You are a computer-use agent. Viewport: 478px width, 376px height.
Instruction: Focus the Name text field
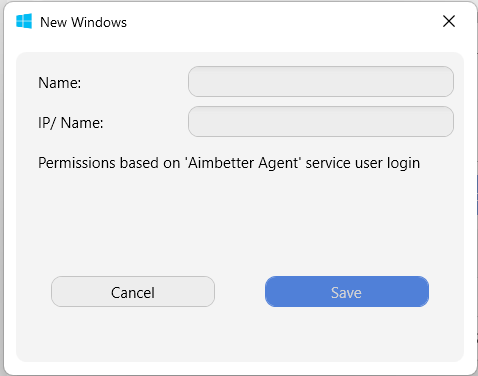point(321,82)
